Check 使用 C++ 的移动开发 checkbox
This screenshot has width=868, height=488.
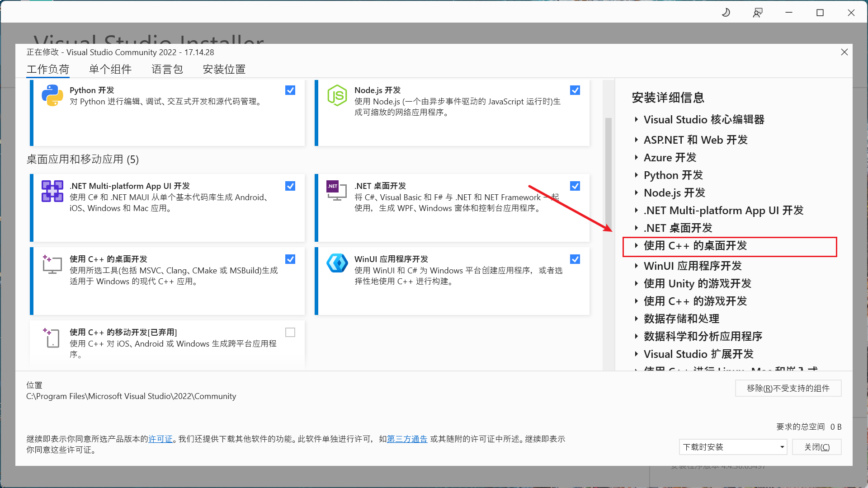[290, 333]
